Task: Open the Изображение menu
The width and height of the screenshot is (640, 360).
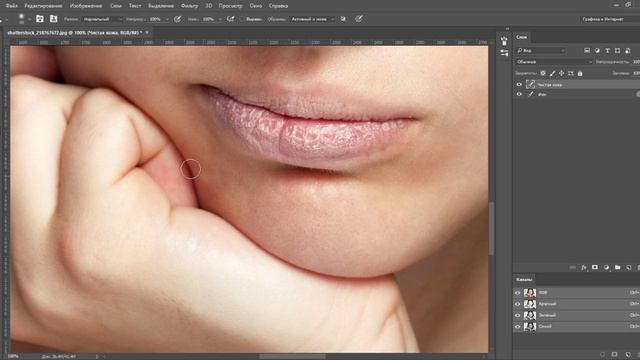Action: coord(86,6)
